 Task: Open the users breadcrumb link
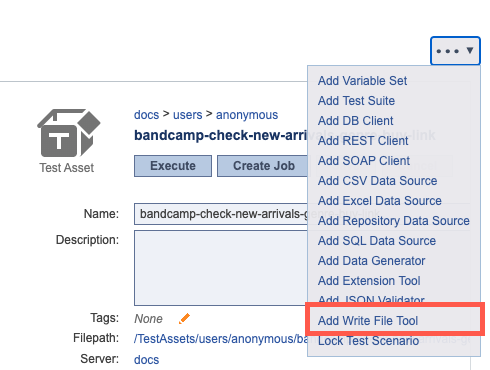(187, 115)
